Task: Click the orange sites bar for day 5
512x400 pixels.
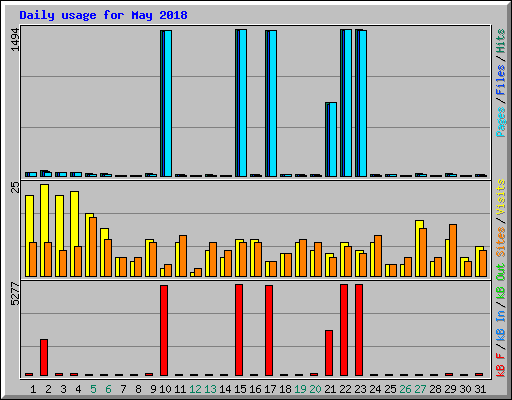Action: (93, 247)
